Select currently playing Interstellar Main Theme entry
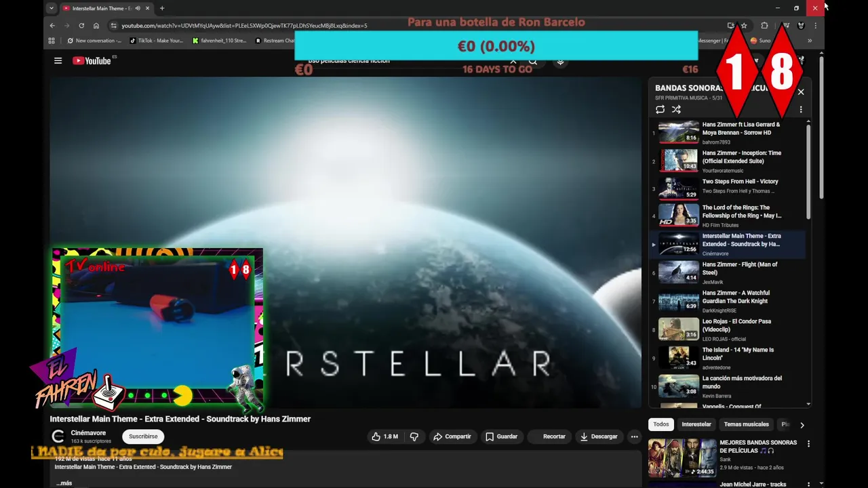The image size is (868, 488). tap(727, 244)
